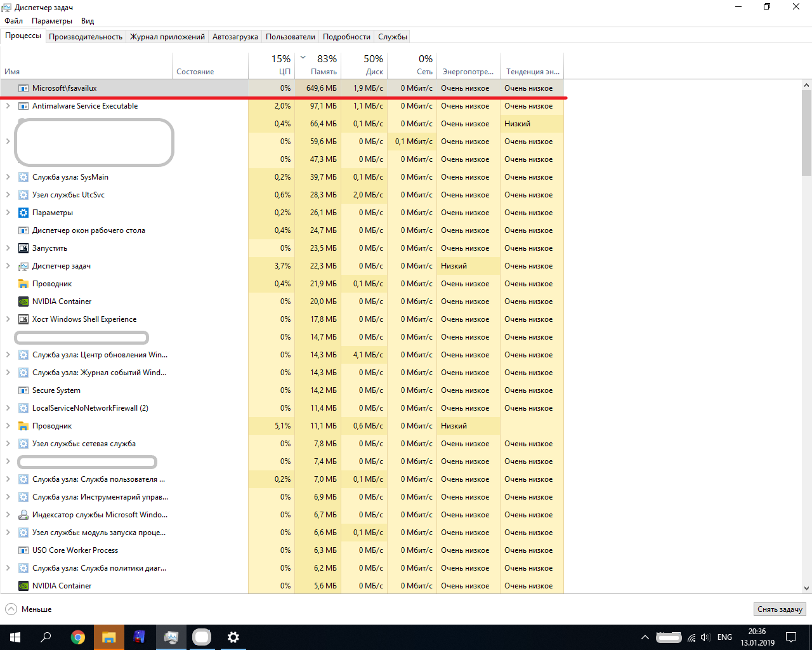
Task: Expand Узел службы: UtcSvc group
Action: pos(8,195)
